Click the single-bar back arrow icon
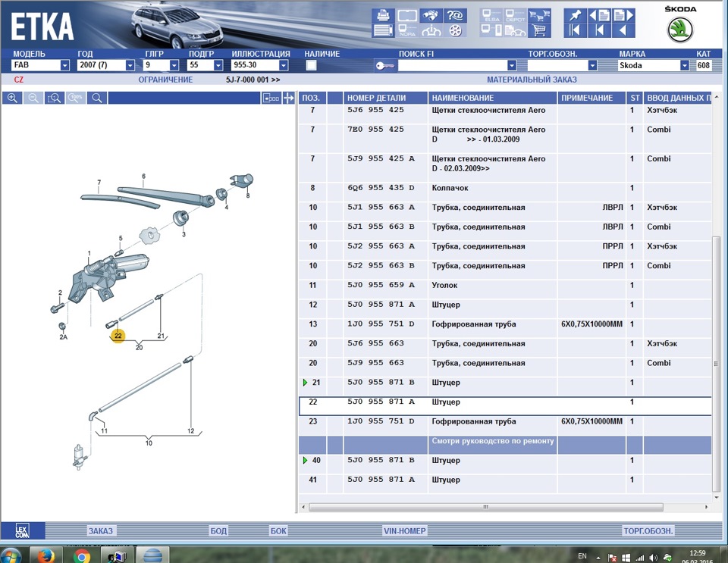Screen dimensions: 728x563 tap(599, 30)
